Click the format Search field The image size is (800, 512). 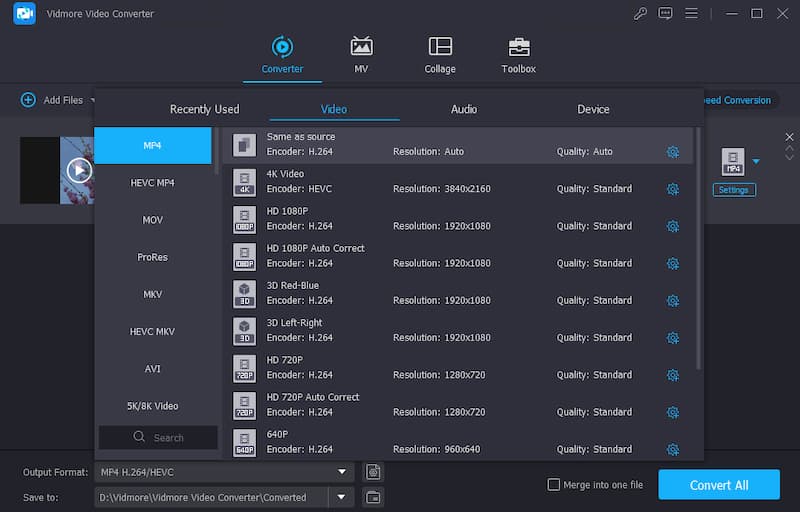[158, 438]
